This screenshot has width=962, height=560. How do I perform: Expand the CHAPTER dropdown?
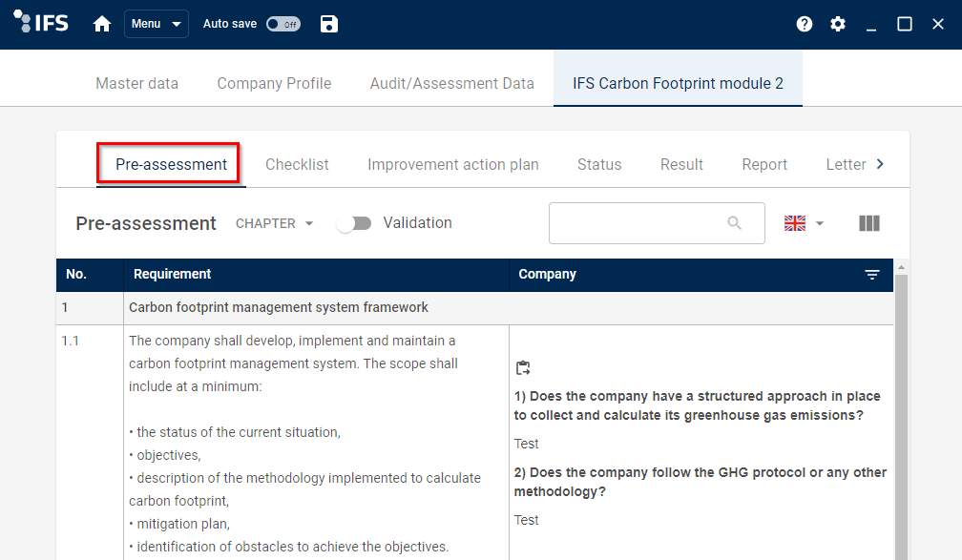click(x=274, y=223)
